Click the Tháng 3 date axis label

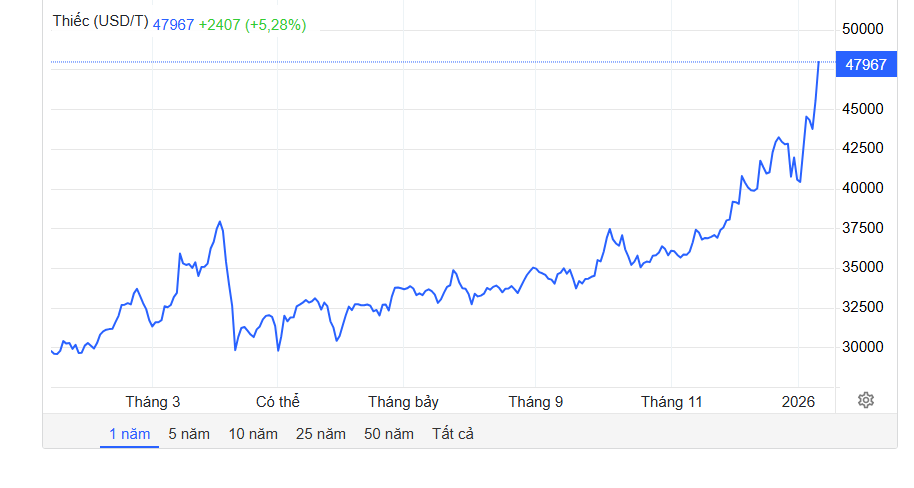point(153,402)
